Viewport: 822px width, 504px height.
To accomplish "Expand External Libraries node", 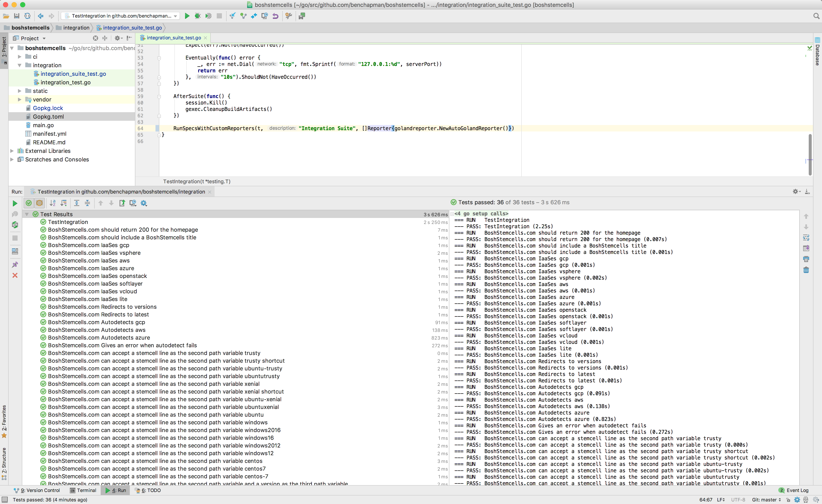I will point(12,151).
